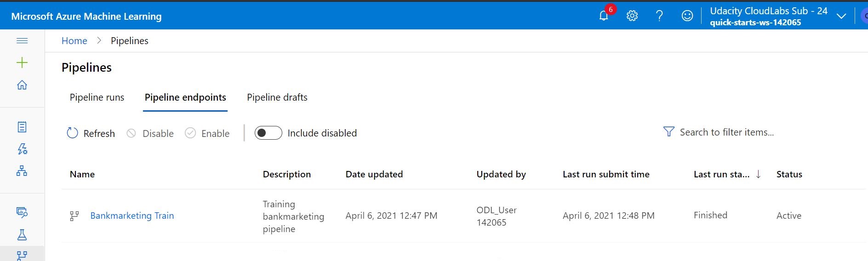Sort by Date updated column
Viewport: 868px width, 261px height.
click(x=374, y=174)
